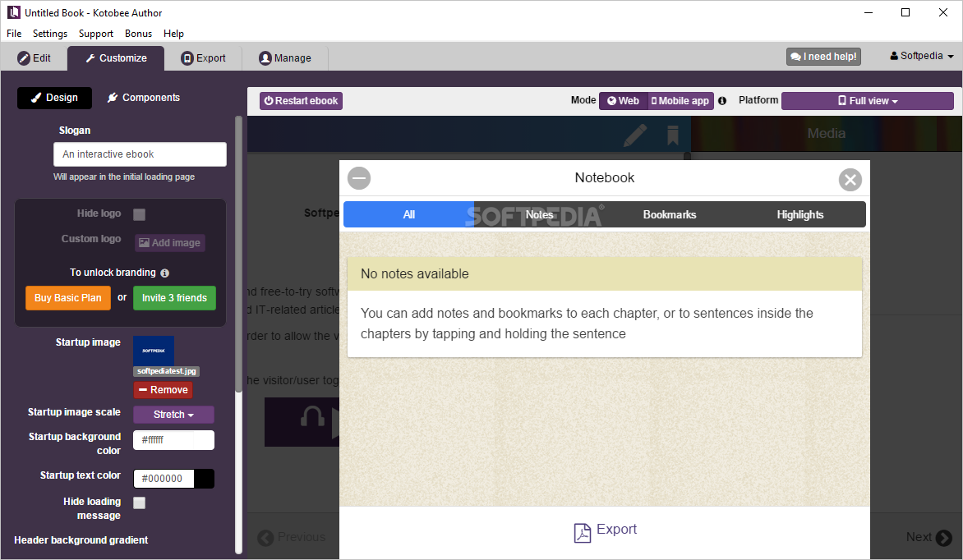Click the Restart ebook button
Image resolution: width=963 pixels, height=560 pixels.
(301, 101)
